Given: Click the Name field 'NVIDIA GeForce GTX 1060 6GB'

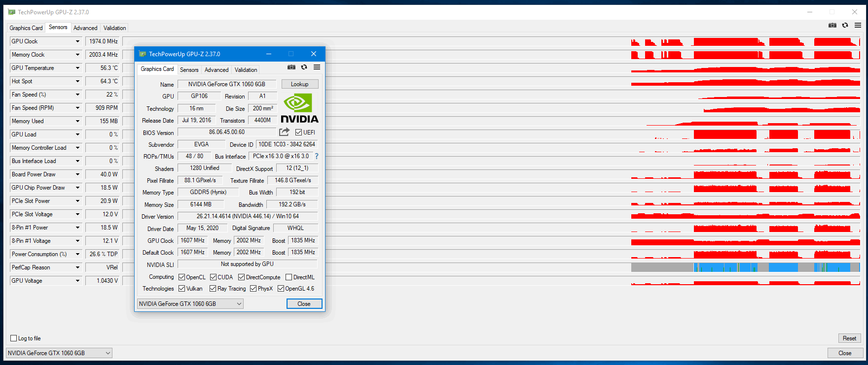Looking at the screenshot, I should [227, 84].
